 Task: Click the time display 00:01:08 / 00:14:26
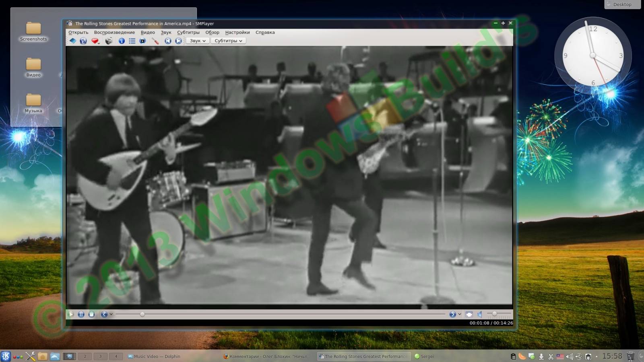click(491, 323)
